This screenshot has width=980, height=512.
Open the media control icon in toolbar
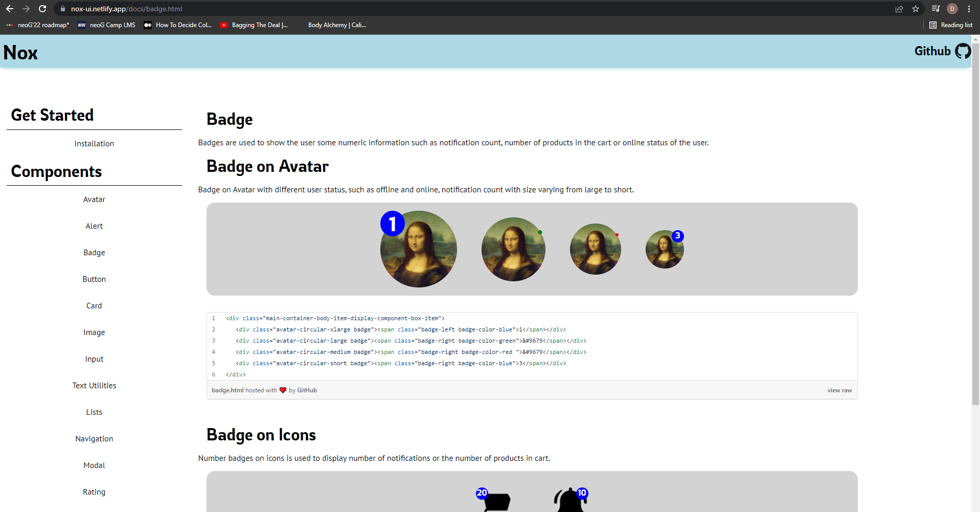pyautogui.click(x=936, y=9)
